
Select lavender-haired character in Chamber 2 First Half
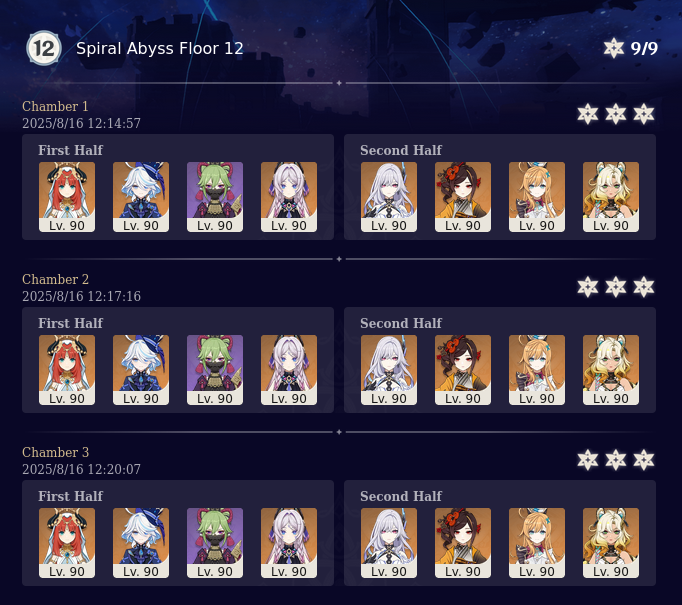289,370
